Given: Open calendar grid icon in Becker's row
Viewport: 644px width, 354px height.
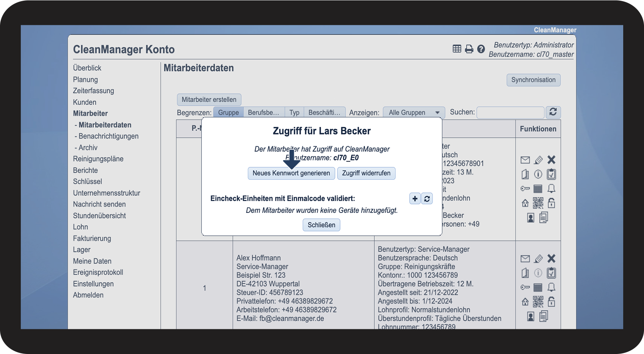Looking at the screenshot, I should [x=538, y=188].
